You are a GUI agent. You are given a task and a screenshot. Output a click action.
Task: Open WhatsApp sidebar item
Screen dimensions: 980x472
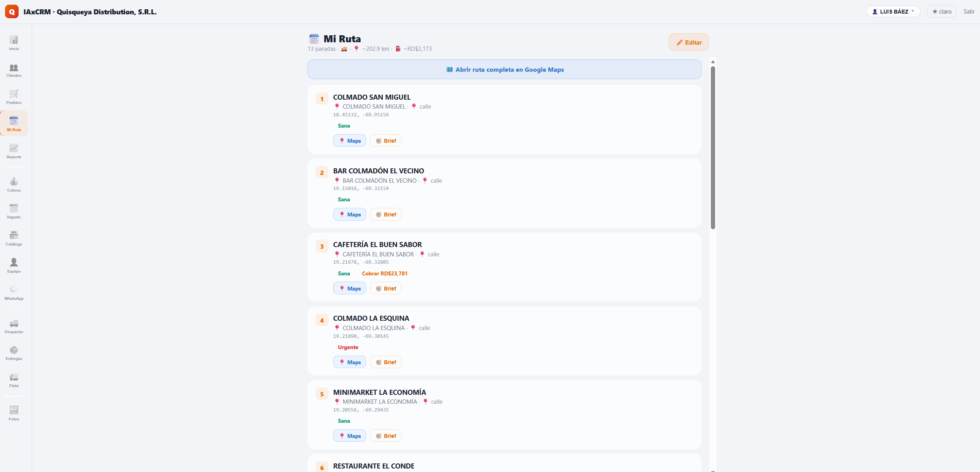coord(14,293)
